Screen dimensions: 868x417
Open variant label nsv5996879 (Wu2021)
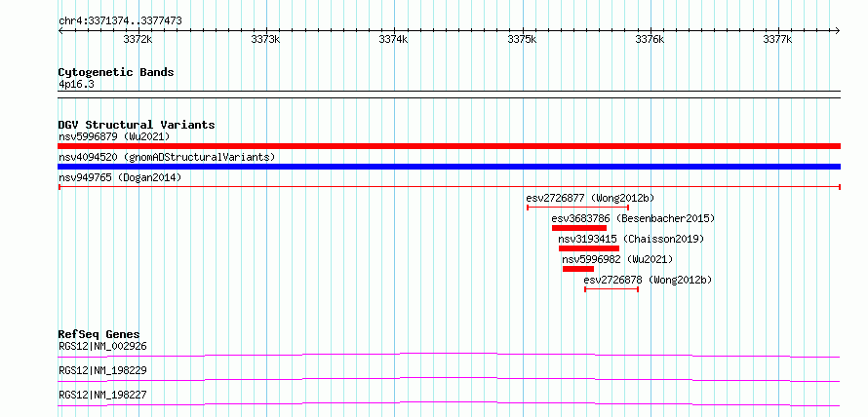[114, 136]
